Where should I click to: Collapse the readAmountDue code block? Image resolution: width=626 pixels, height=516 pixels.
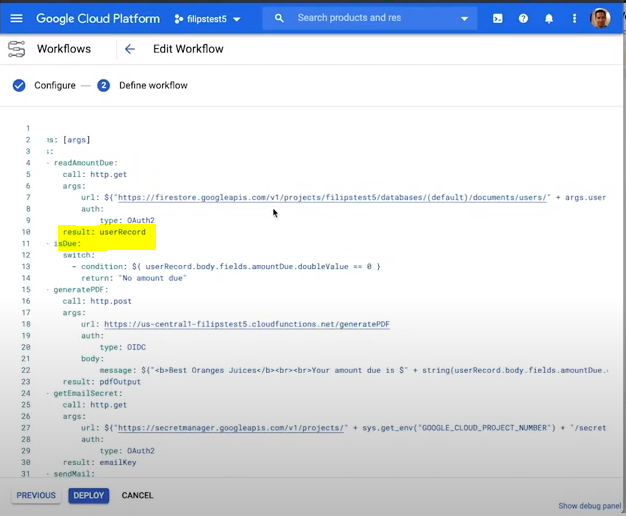coord(47,163)
